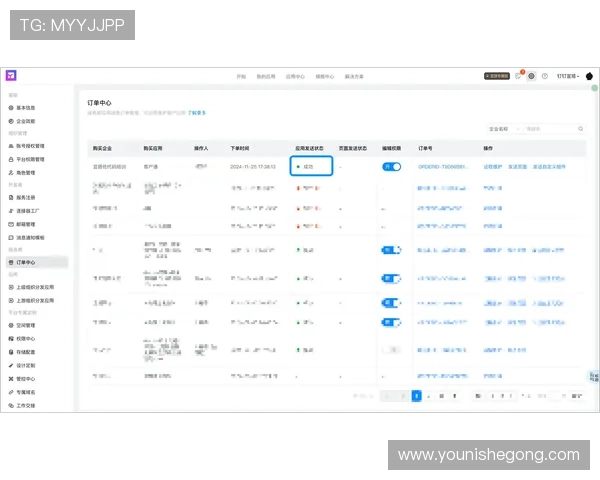The image size is (600, 480).
Task: Toggle the 编辑权限 switch in the sixth row
Action: tap(391, 279)
